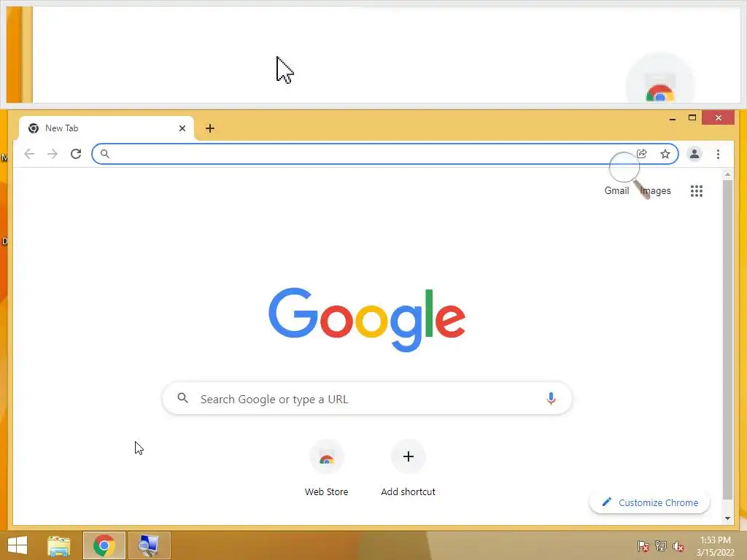Open a new tab with the plus button
This screenshot has height=560, width=747.
coord(209,128)
